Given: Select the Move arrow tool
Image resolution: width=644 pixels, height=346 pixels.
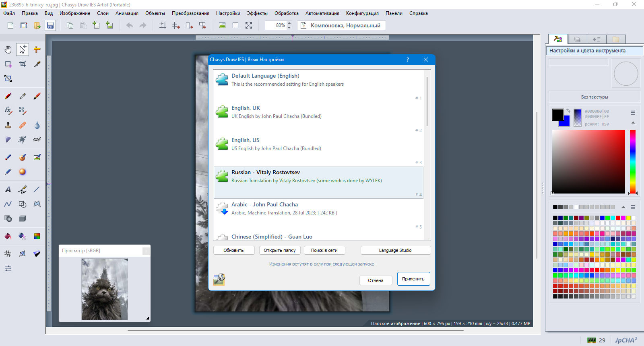Looking at the screenshot, I should tap(23, 49).
